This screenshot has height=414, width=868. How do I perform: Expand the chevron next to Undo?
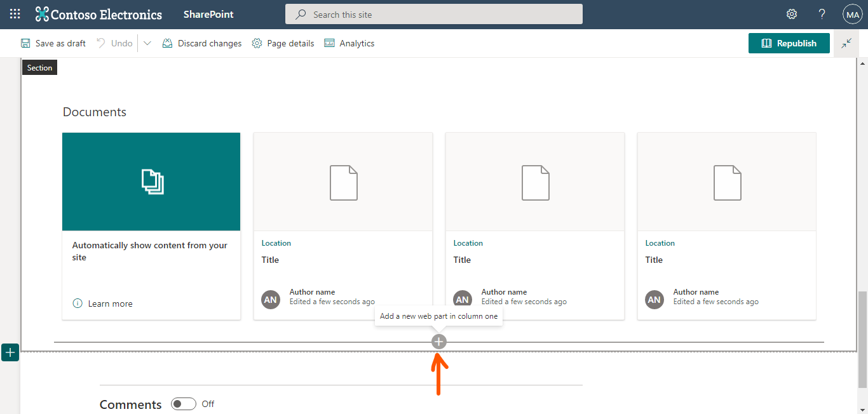pyautogui.click(x=147, y=43)
